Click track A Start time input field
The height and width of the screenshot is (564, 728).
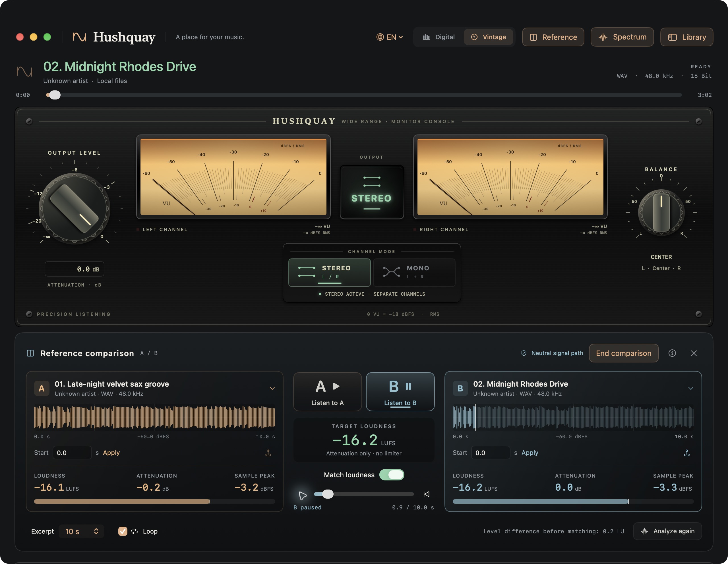[72, 453]
